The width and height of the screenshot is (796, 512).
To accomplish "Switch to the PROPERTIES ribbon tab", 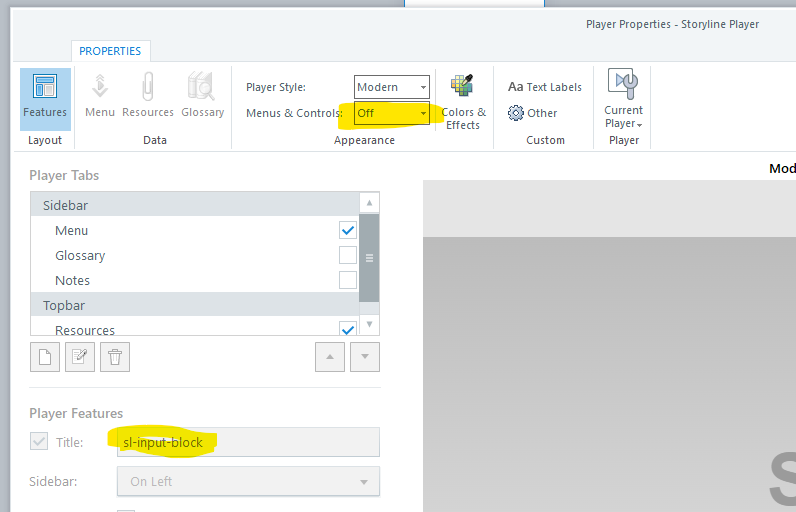I will 110,51.
